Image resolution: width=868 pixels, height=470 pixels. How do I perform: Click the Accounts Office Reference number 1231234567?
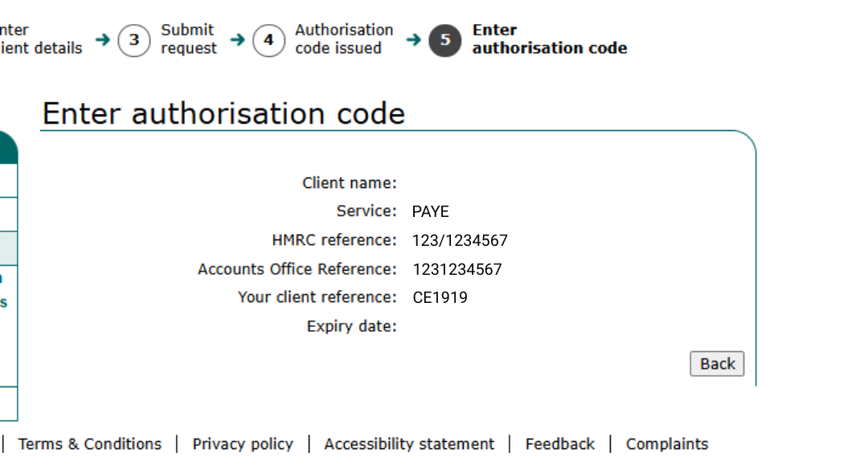point(457,269)
